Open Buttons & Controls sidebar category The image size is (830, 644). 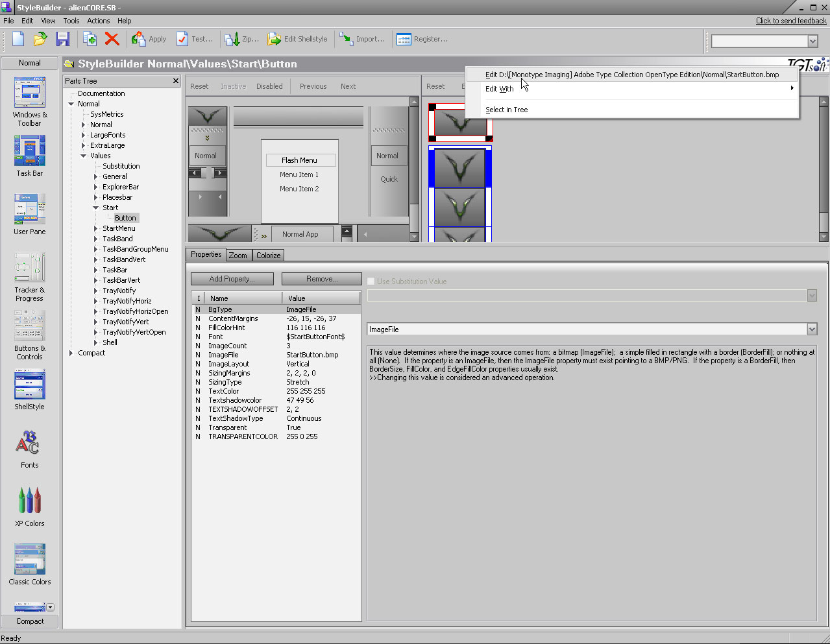(30, 334)
